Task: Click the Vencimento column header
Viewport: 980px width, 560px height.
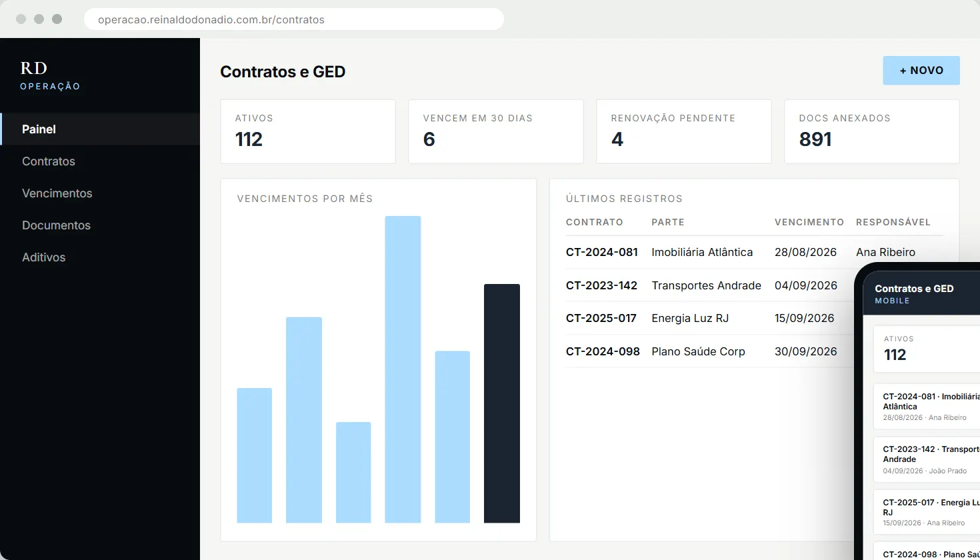Action: click(809, 222)
